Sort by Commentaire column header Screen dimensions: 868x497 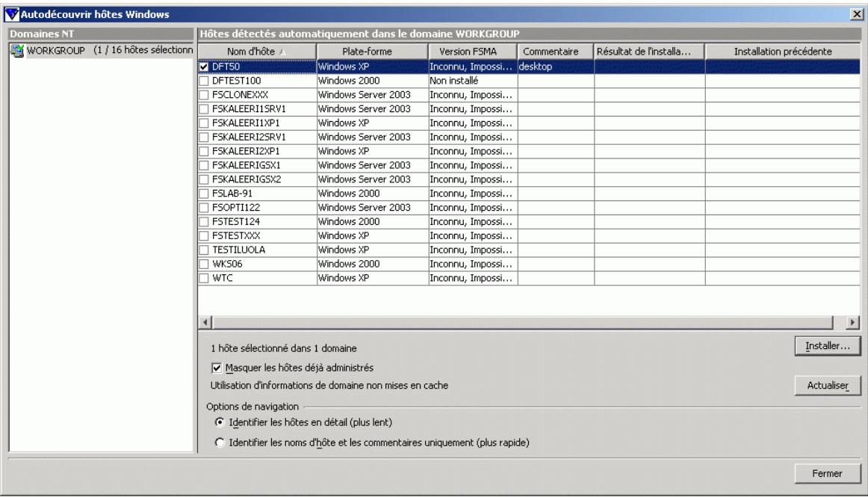pos(556,52)
